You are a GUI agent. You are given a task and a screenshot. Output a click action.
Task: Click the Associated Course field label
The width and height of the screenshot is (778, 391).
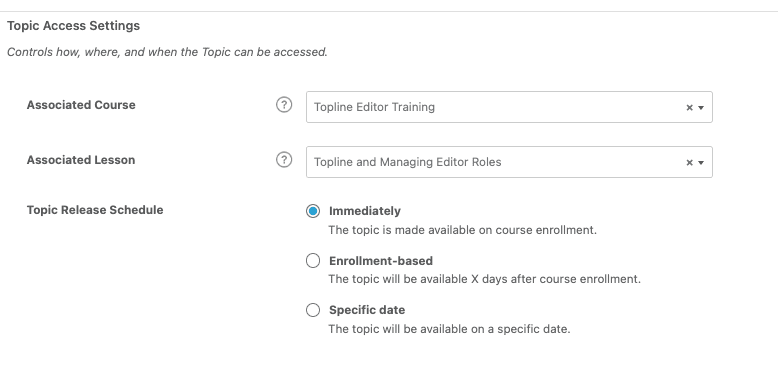[81, 105]
